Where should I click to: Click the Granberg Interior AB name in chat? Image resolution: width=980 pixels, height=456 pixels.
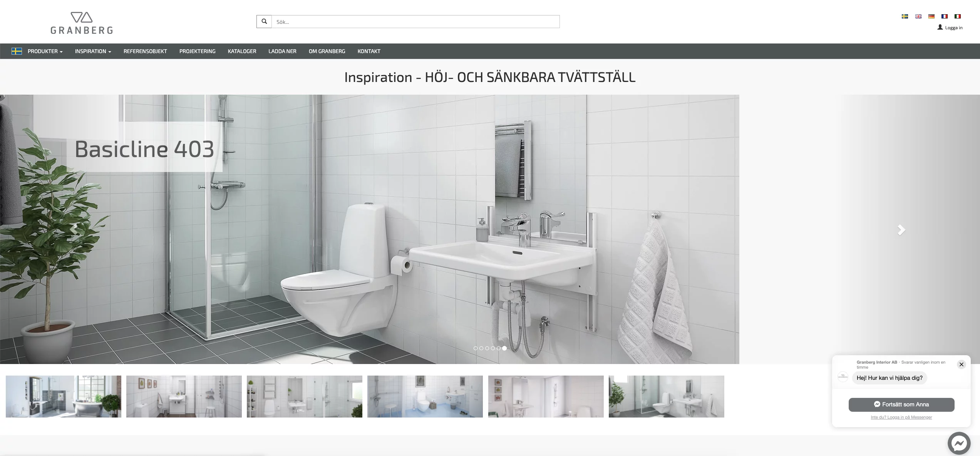877,362
